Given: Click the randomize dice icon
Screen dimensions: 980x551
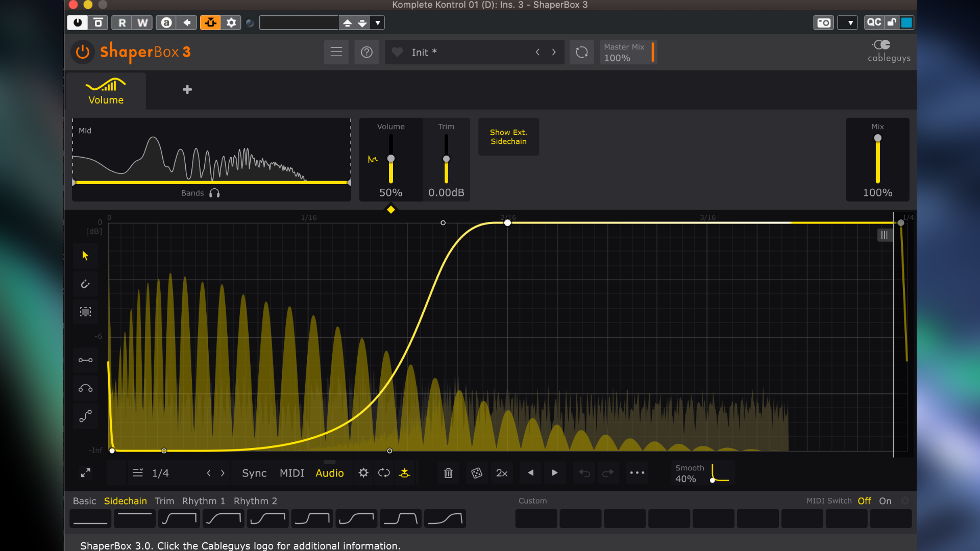Looking at the screenshot, I should click(476, 473).
